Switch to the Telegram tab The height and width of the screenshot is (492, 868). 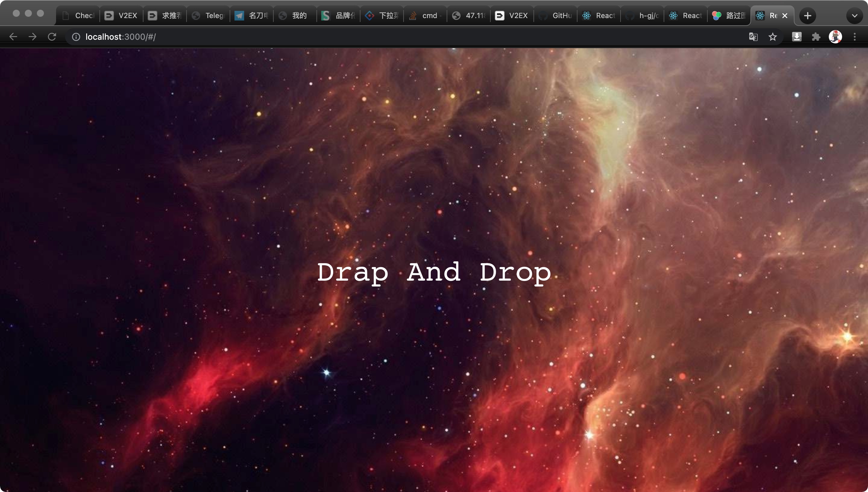[x=208, y=16]
